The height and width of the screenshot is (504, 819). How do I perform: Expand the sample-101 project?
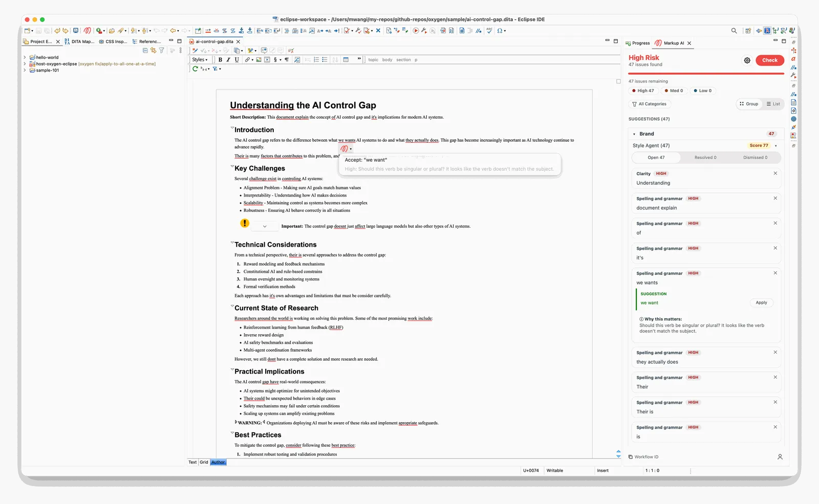[25, 70]
